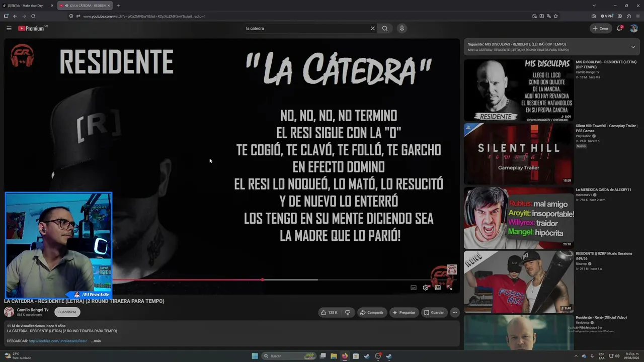Enter fullscreen on the video player

coord(450,288)
